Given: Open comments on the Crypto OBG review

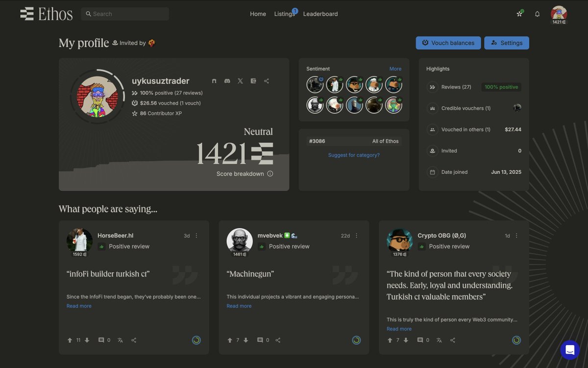Looking at the screenshot, I should [420, 340].
